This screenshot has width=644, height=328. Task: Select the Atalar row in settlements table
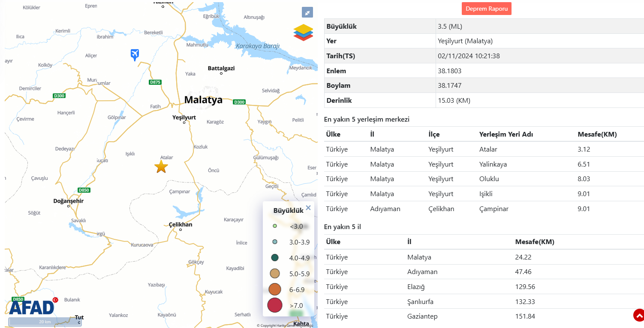(x=484, y=149)
